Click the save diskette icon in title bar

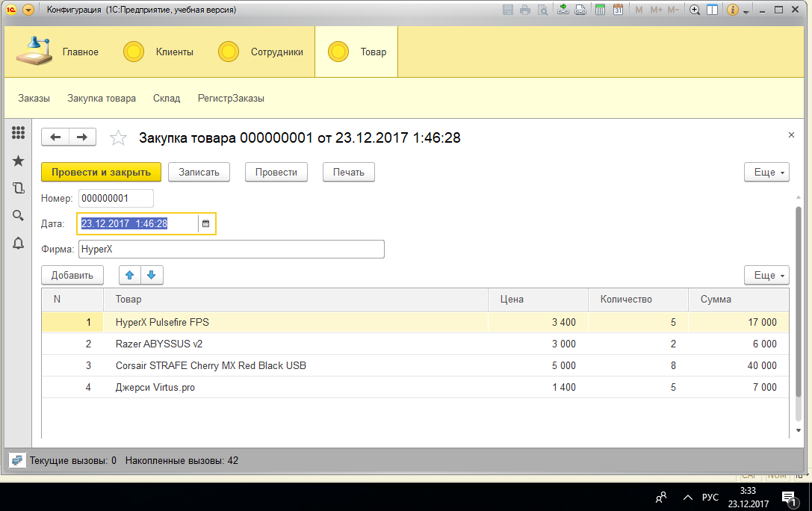(x=508, y=10)
